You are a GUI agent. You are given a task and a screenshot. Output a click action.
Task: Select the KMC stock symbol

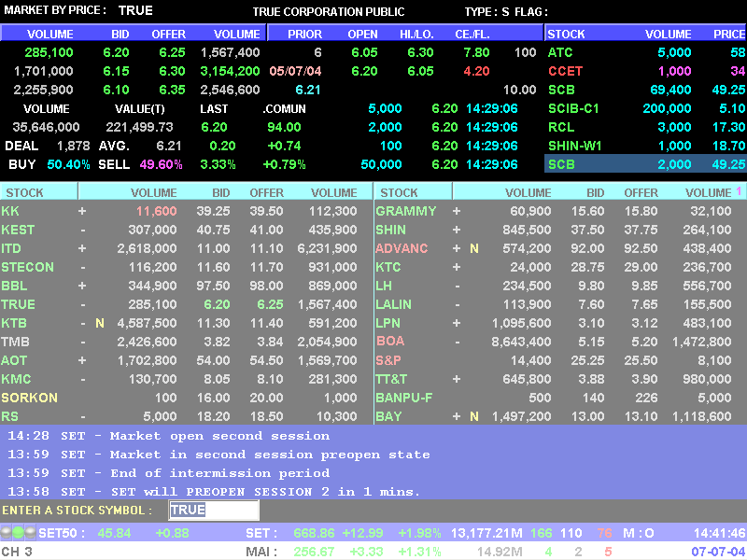pyautogui.click(x=16, y=379)
